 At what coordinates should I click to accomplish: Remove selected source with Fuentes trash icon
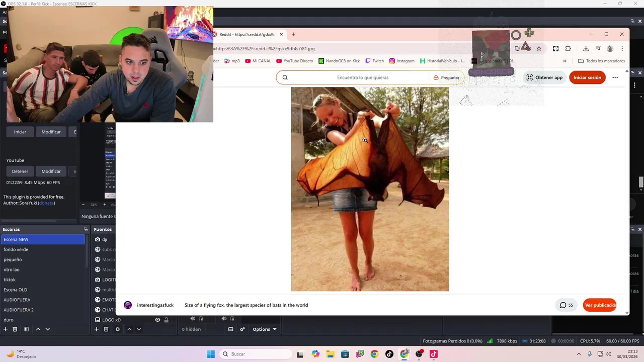pos(106,329)
